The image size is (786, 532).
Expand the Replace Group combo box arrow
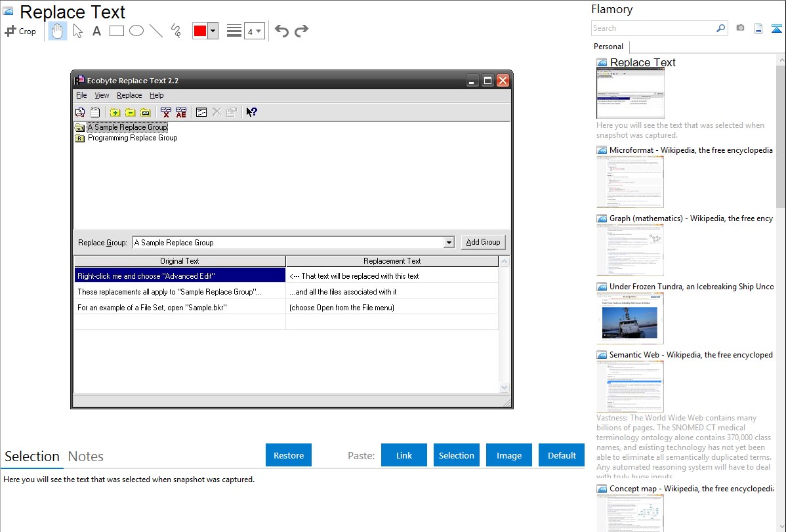click(x=449, y=243)
